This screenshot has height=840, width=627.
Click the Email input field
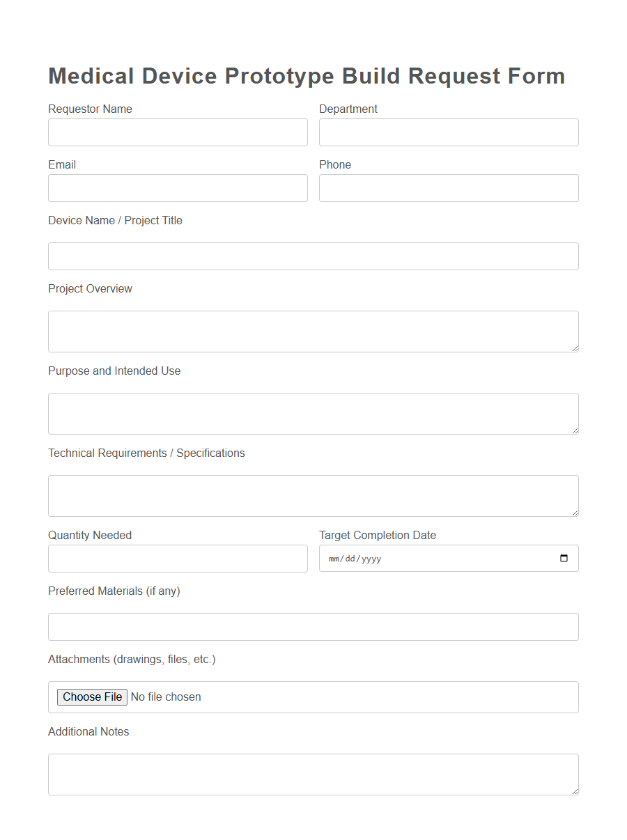point(178,187)
